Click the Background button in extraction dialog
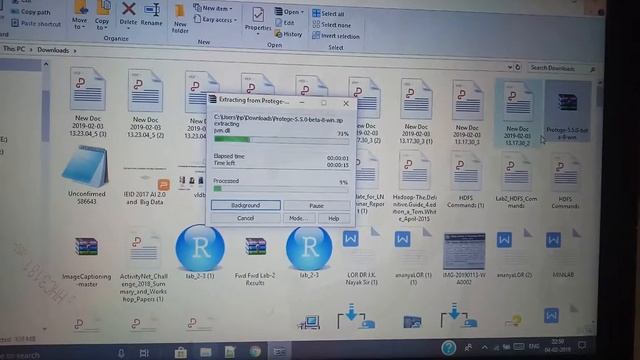 [246, 205]
